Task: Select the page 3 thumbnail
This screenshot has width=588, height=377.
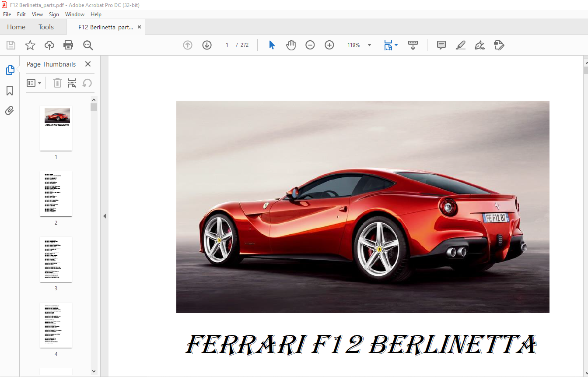Action: [56, 260]
